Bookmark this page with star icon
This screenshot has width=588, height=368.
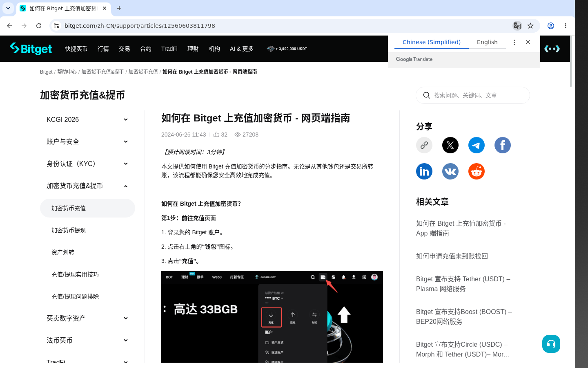coord(530,26)
